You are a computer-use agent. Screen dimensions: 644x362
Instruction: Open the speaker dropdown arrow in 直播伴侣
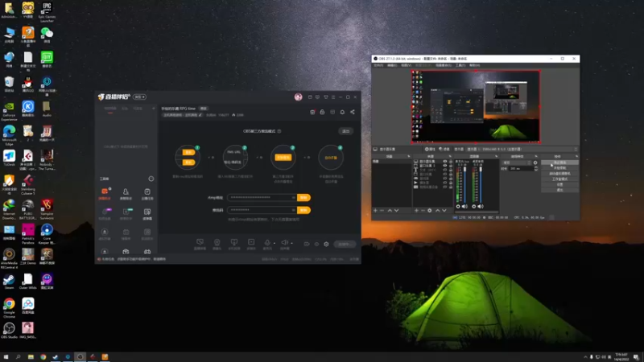click(291, 243)
